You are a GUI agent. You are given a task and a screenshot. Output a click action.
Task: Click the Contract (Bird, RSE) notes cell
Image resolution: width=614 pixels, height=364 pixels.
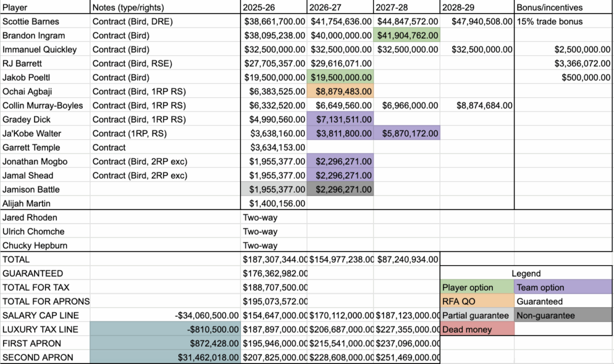click(x=165, y=64)
